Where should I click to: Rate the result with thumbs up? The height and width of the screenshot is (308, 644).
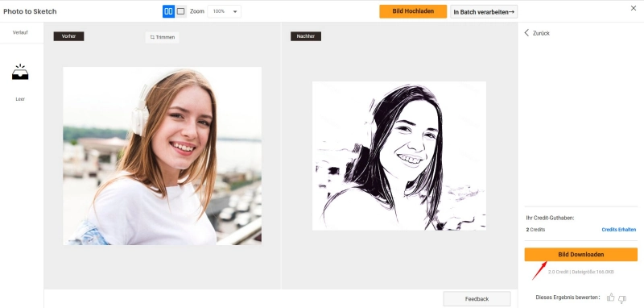click(x=611, y=298)
